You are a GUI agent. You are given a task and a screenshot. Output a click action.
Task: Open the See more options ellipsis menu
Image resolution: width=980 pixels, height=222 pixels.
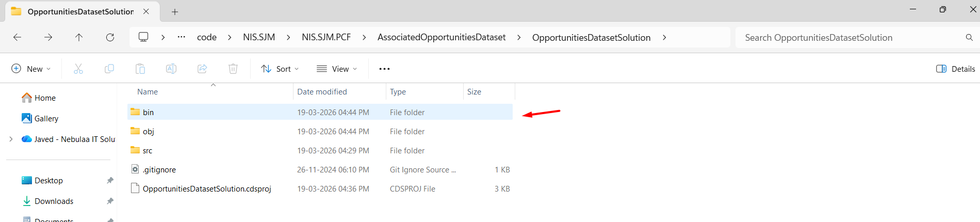tap(384, 69)
